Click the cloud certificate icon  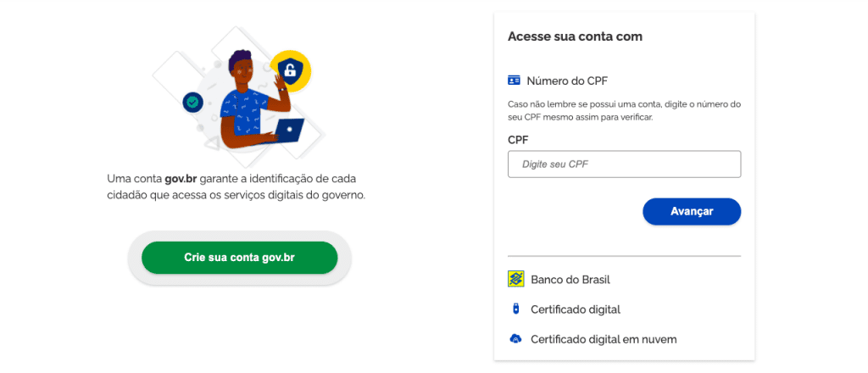click(515, 339)
